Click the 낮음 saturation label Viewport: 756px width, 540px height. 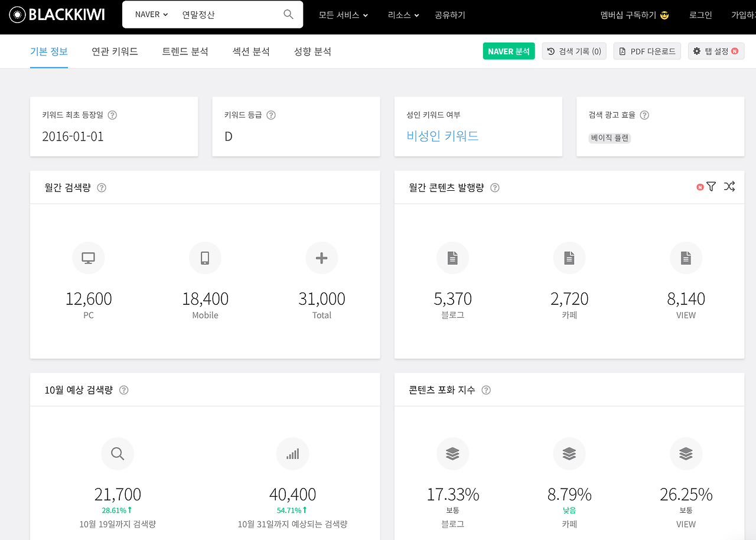coord(569,510)
